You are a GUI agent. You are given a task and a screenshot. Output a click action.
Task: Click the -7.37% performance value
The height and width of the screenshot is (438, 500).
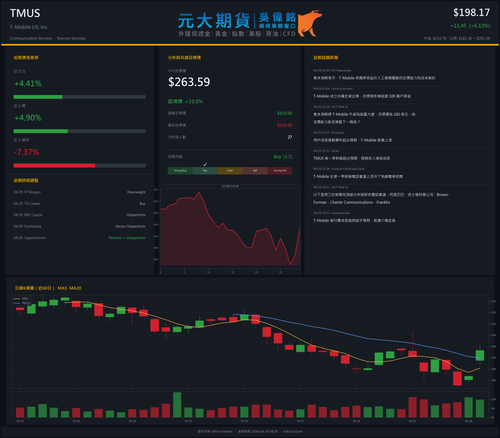click(26, 152)
